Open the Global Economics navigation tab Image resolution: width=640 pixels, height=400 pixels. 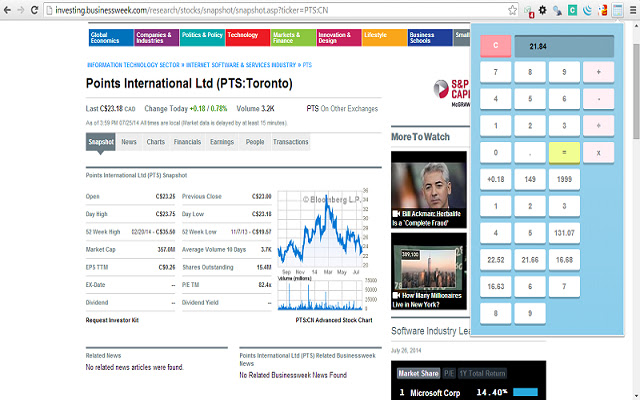pos(111,38)
